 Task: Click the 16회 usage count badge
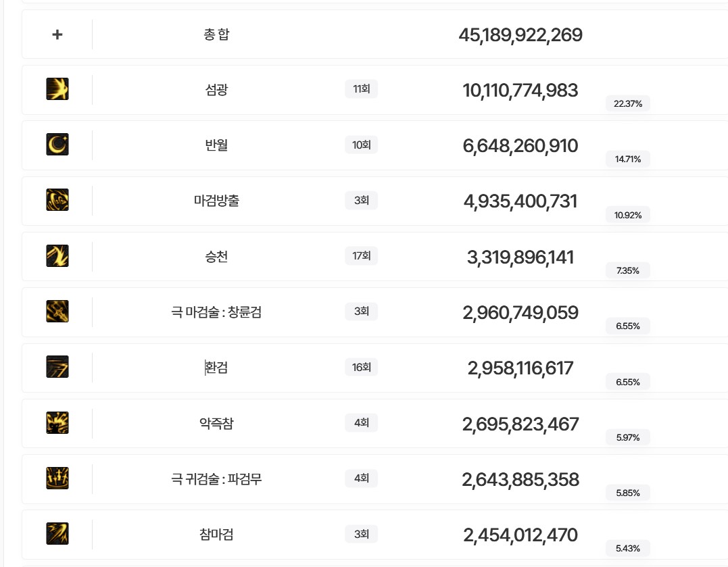(361, 368)
